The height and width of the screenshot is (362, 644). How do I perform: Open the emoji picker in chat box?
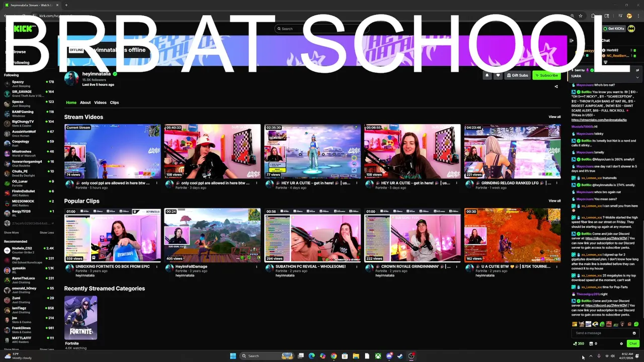(634, 333)
